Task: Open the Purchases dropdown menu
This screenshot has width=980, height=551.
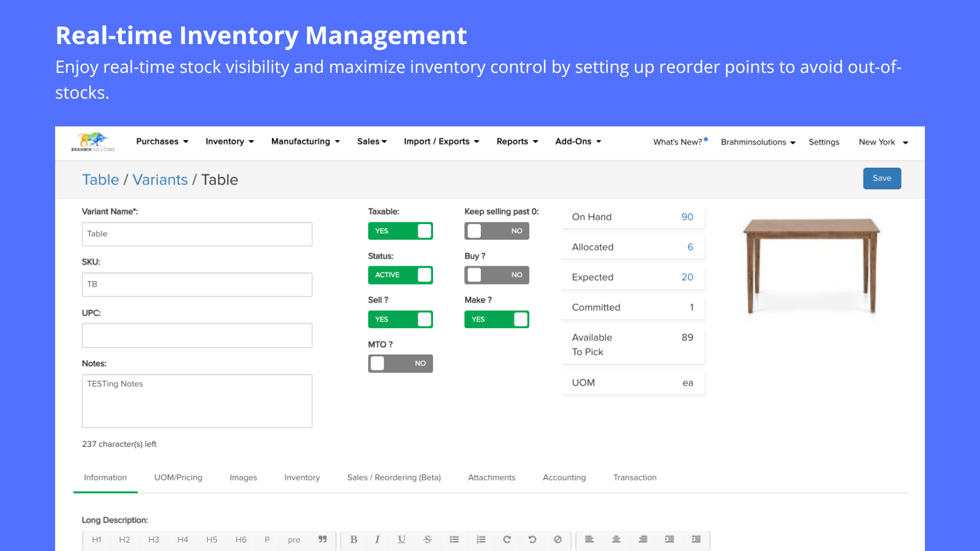Action: click(x=162, y=141)
